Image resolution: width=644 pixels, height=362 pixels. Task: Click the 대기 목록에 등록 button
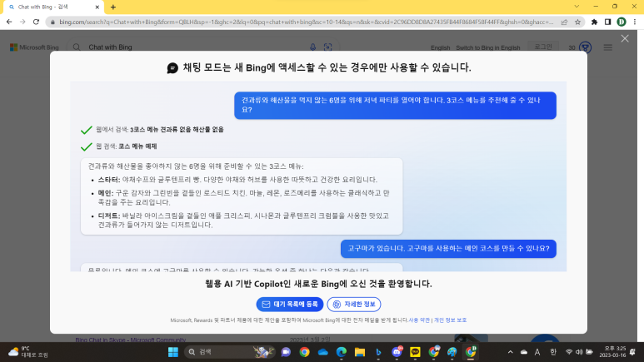click(x=290, y=304)
